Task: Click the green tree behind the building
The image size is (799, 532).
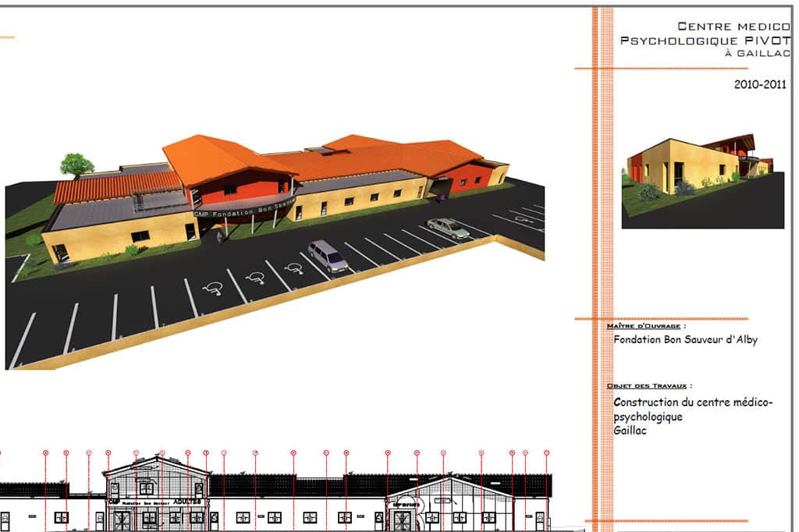Action: [x=77, y=165]
